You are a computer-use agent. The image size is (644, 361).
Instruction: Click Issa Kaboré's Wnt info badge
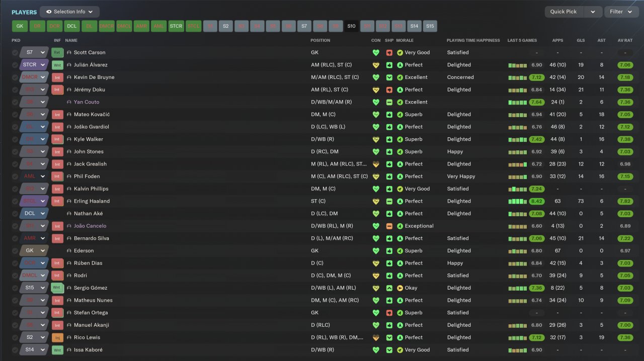click(x=57, y=350)
